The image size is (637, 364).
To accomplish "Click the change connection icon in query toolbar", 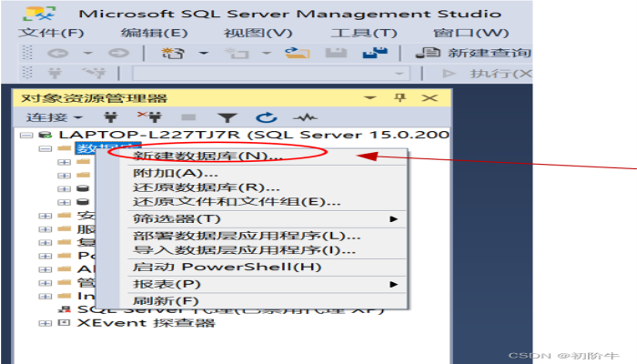I will tap(94, 74).
